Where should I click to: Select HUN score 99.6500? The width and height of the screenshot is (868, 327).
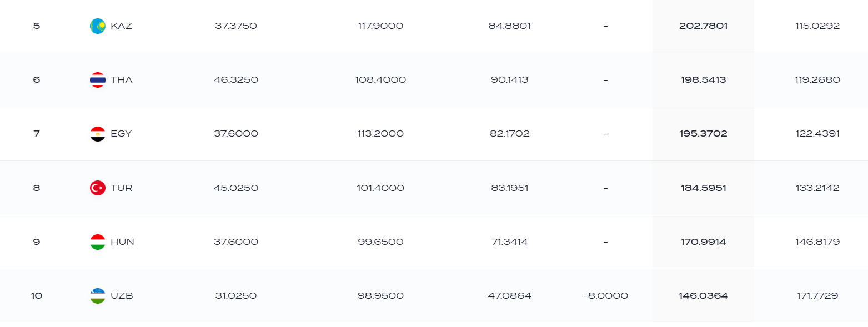[x=380, y=242]
